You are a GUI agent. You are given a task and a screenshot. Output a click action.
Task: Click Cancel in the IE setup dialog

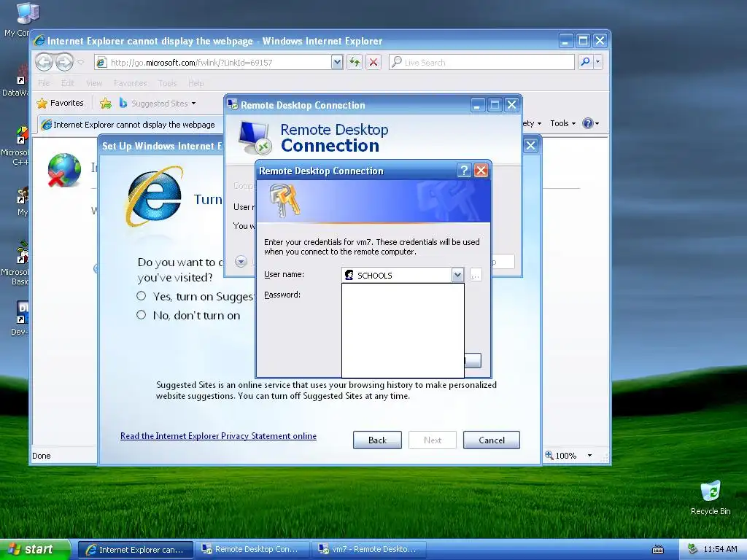tap(492, 440)
